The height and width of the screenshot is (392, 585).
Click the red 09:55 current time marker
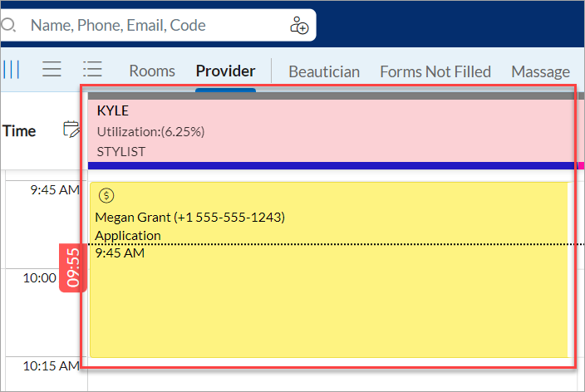point(73,267)
